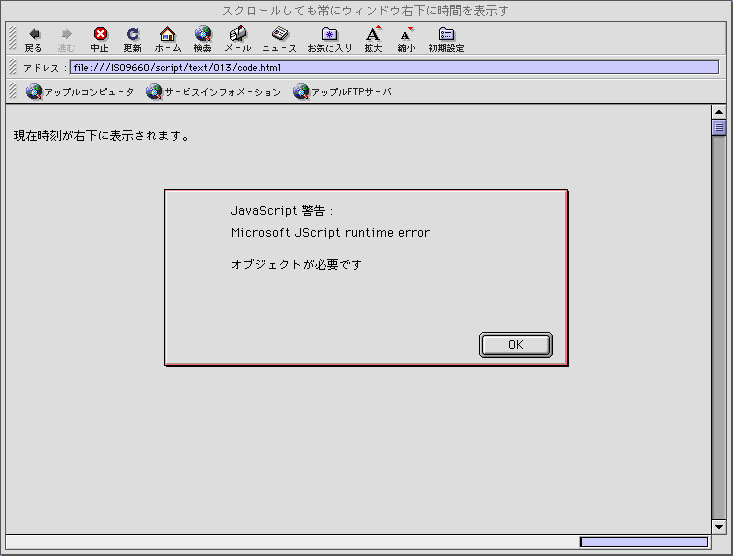Click the scrollbar up arrow
The image size is (733, 556).
coord(719,112)
